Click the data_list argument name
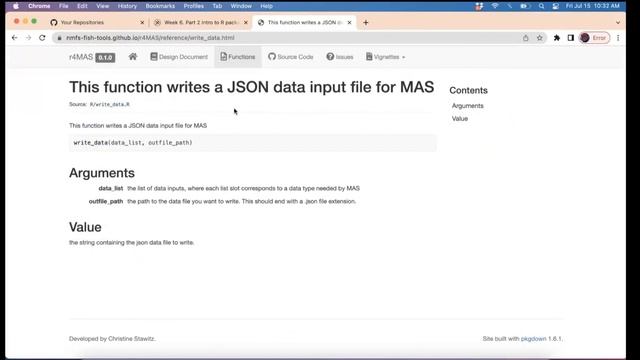Screen dimensions: 640x360 click(111, 188)
